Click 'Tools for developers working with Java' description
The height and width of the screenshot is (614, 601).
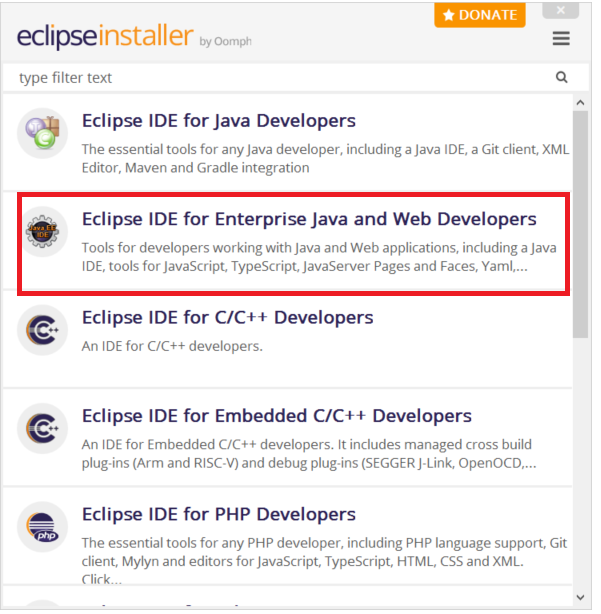(319, 257)
